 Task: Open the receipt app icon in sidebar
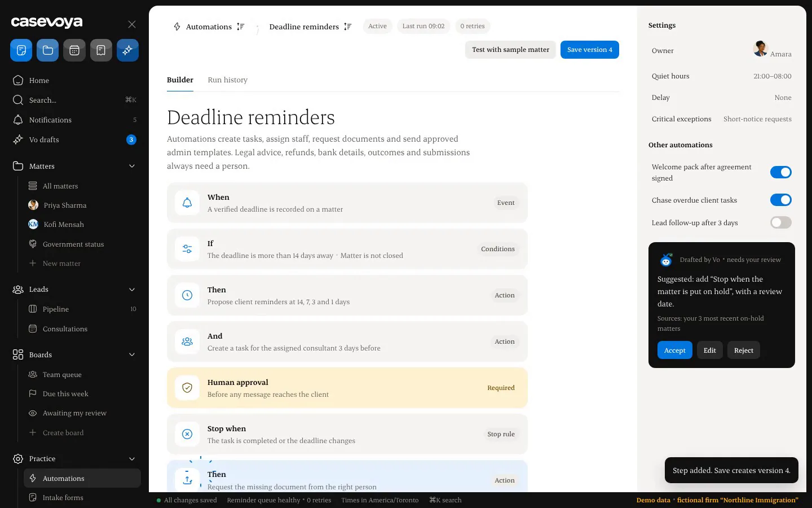click(x=101, y=50)
